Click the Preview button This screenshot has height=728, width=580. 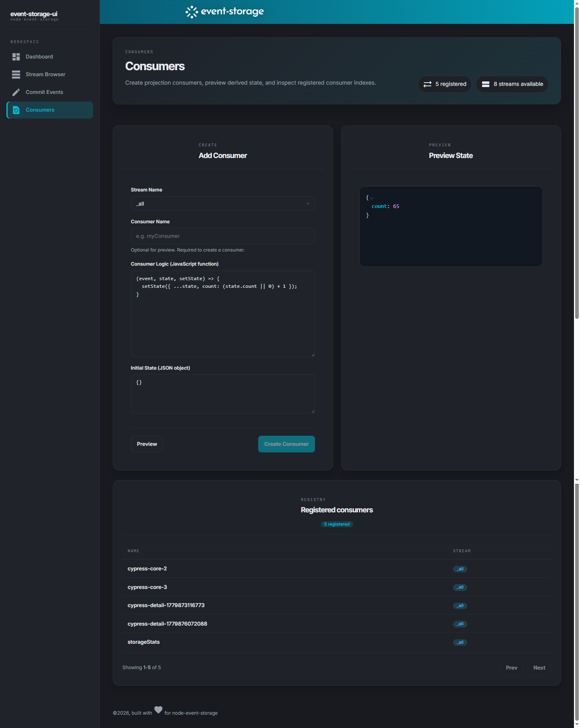pyautogui.click(x=147, y=444)
